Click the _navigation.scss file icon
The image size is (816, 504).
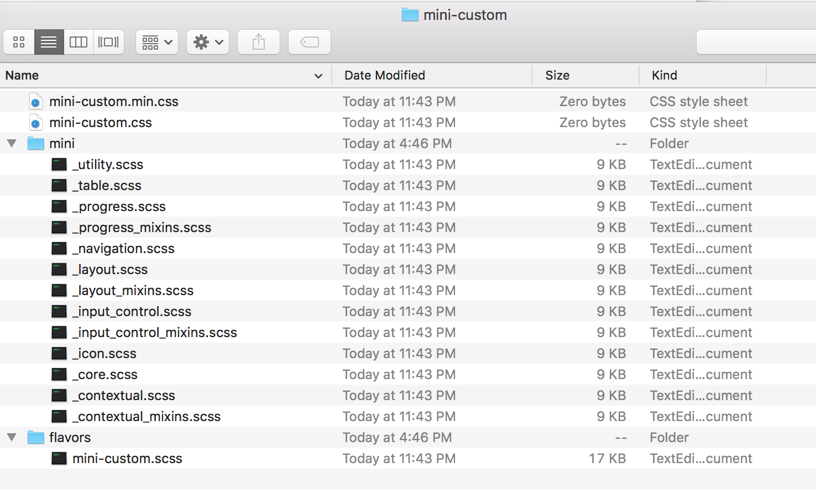59,249
